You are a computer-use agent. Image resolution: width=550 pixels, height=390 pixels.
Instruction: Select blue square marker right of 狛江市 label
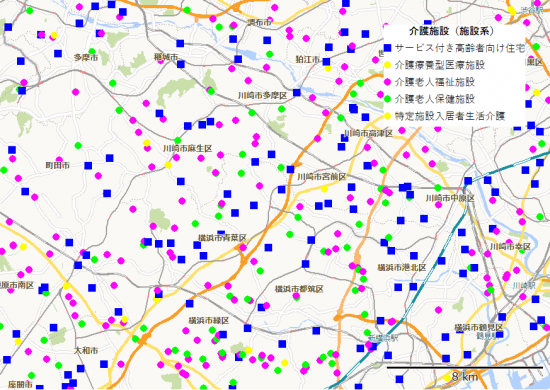(327, 61)
